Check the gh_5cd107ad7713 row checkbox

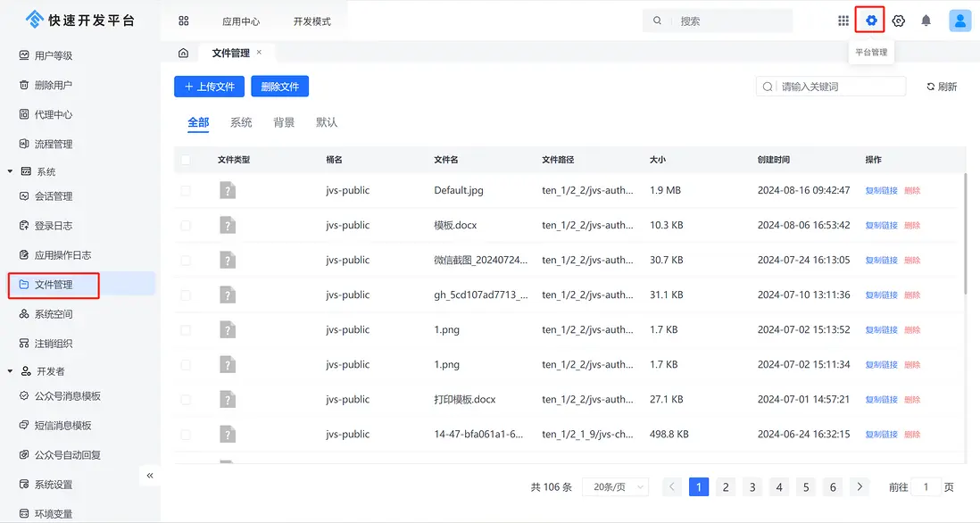point(186,295)
